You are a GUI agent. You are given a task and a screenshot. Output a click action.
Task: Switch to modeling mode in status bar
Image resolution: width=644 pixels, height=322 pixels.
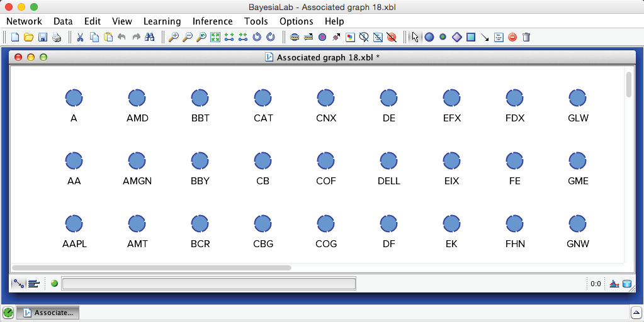pos(18,284)
